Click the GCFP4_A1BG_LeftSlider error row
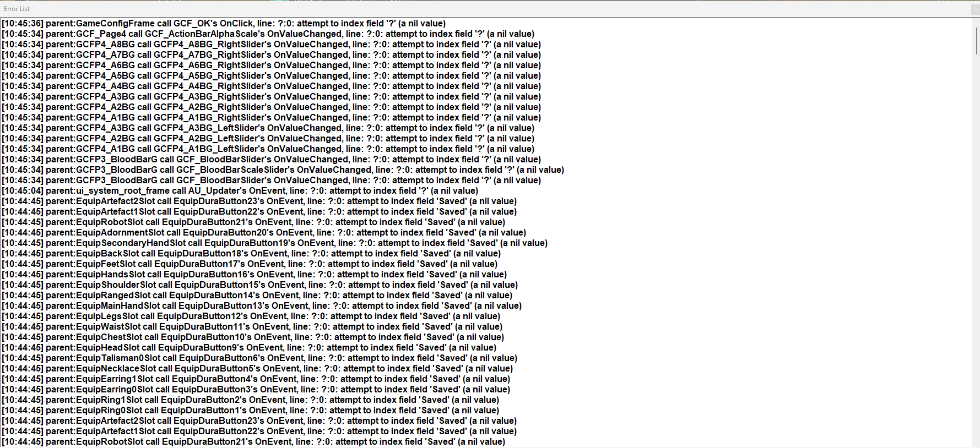 pos(268,149)
